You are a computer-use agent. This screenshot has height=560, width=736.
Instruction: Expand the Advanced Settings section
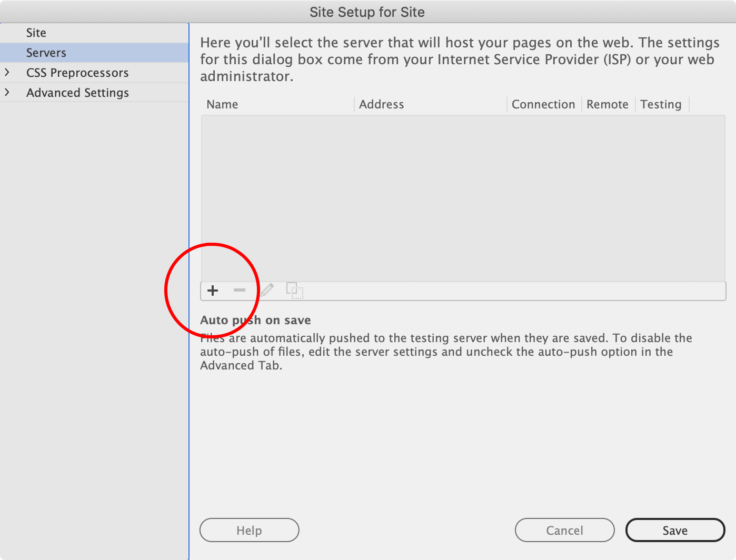point(8,92)
